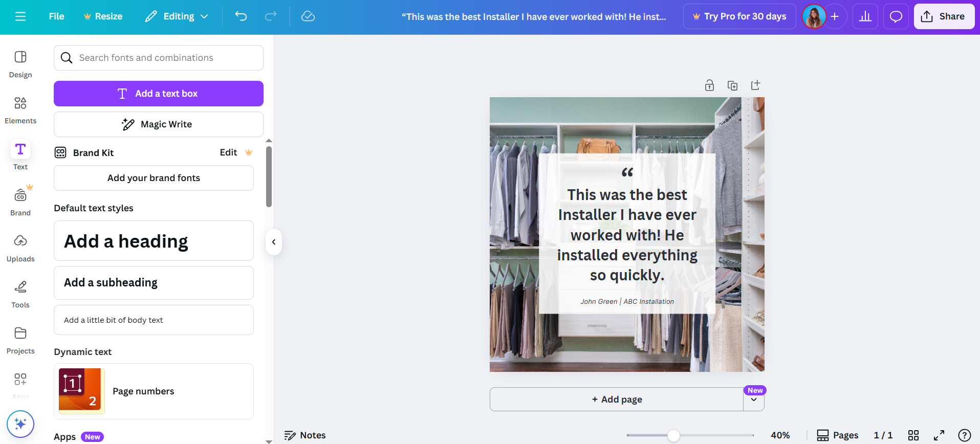Open the Resize menu
This screenshot has width=980, height=444.
[x=103, y=16]
